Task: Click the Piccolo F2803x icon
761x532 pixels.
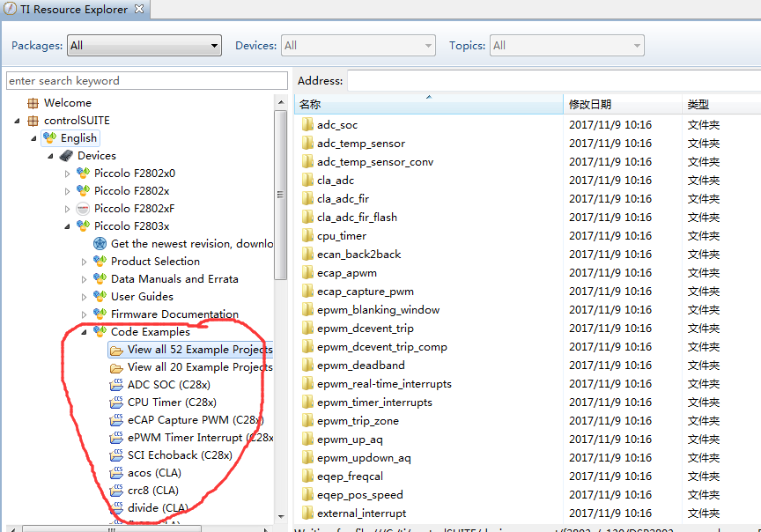Action: (x=83, y=225)
